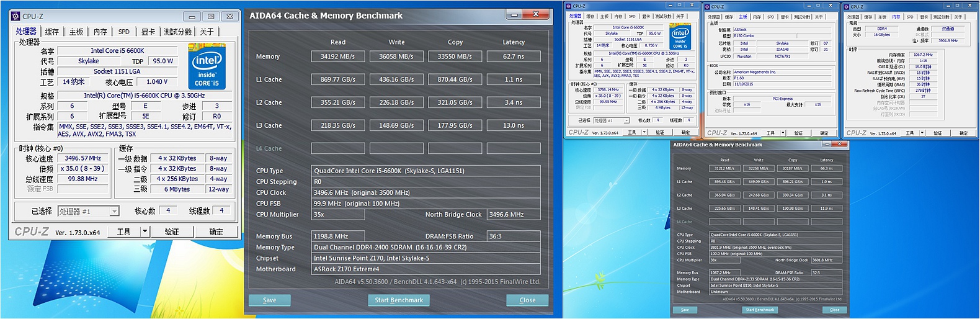Click the Intel logo in the small processor-tab CPU-Z window

coord(680,37)
